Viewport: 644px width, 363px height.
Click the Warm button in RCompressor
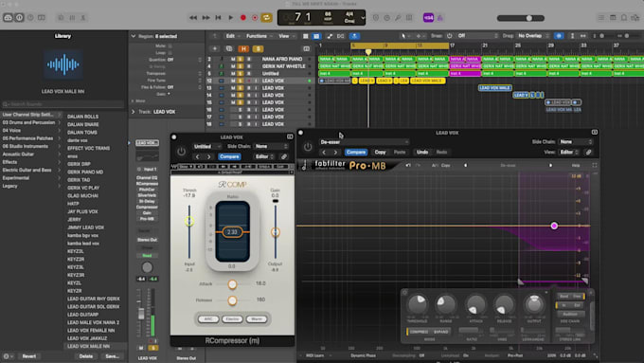257,319
